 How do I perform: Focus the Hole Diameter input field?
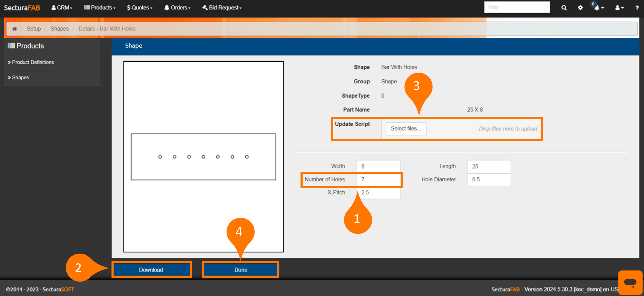[x=489, y=179]
